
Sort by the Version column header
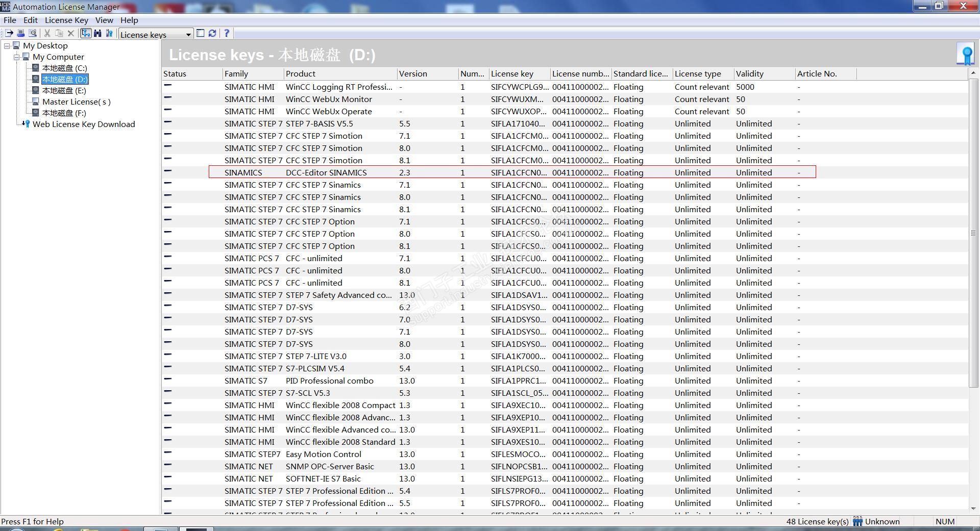pyautogui.click(x=428, y=73)
